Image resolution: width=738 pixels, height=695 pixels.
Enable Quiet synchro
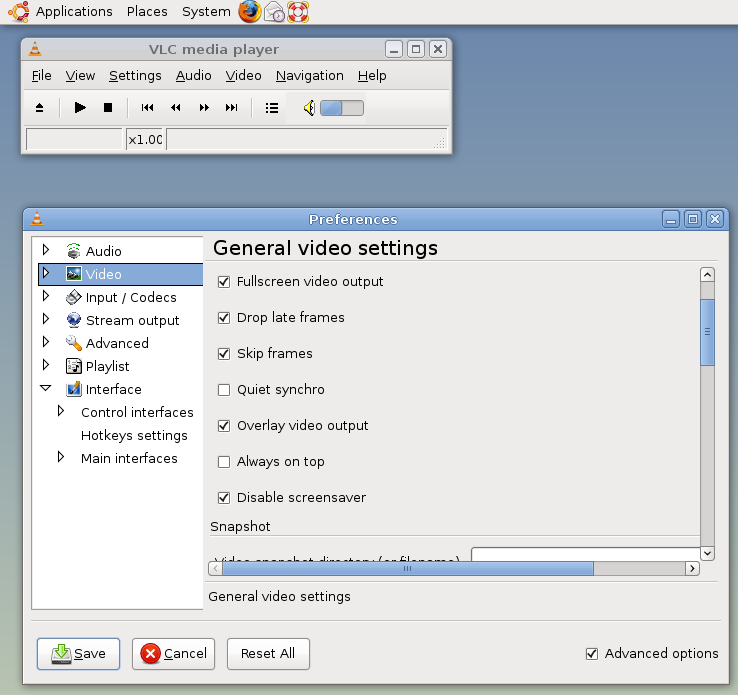[224, 390]
